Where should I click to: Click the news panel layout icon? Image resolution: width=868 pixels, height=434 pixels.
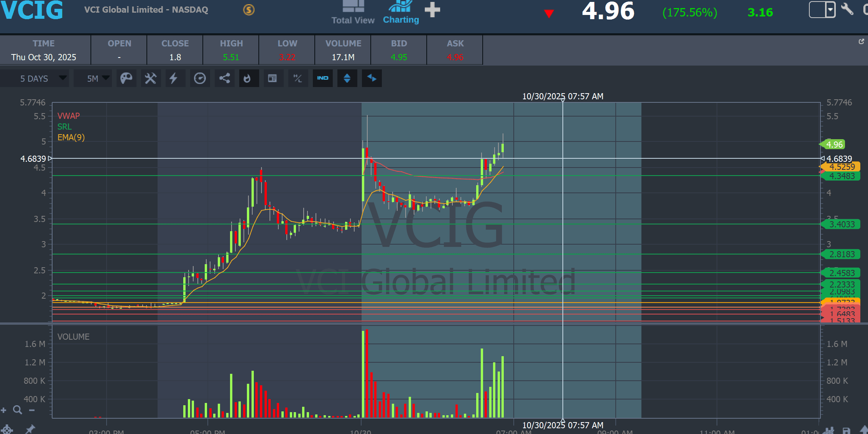coord(272,79)
